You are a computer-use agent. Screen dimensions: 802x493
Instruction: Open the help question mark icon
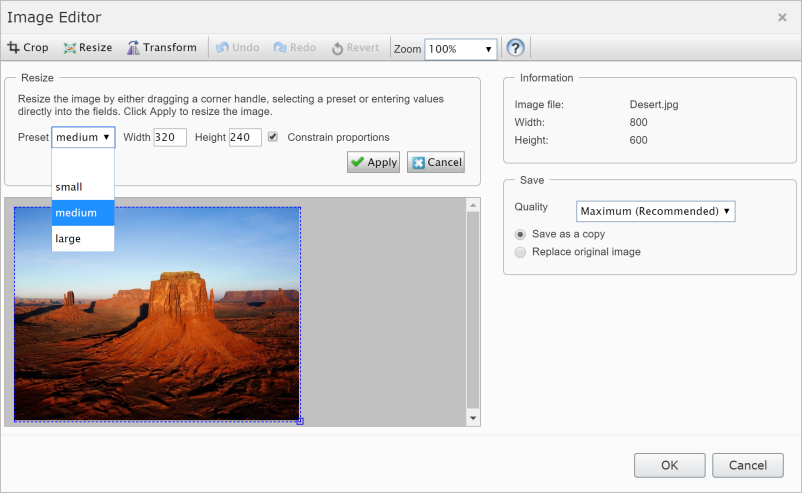(x=516, y=48)
